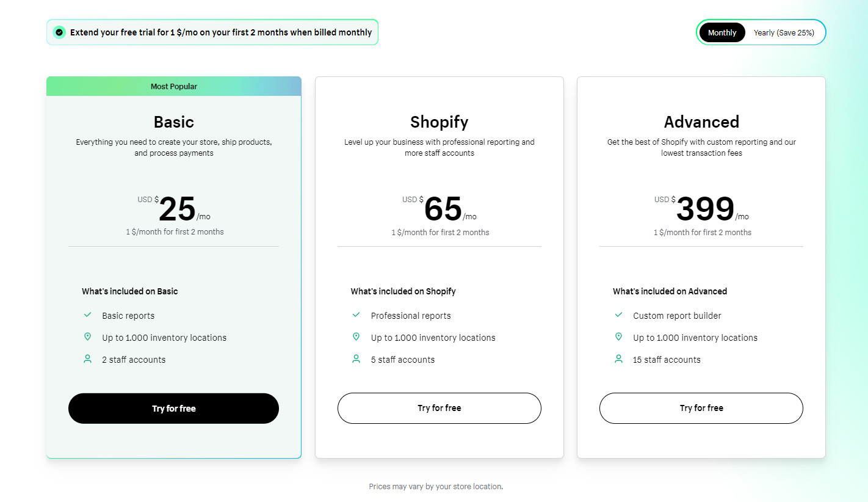Click checkmark icon beside Professional reports
This screenshot has height=502, width=868.
point(356,315)
